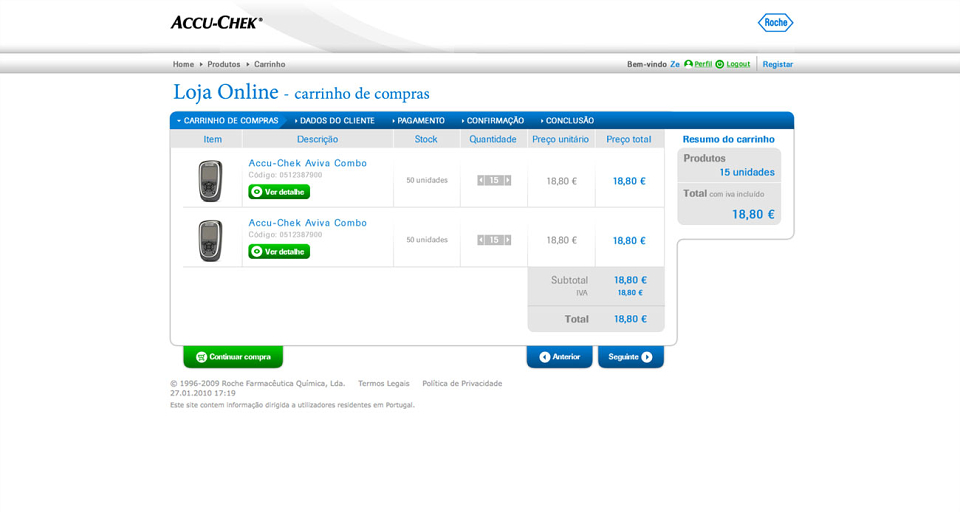The height and width of the screenshot is (512, 960).
Task: Click the Preço total column header
Action: click(629, 139)
